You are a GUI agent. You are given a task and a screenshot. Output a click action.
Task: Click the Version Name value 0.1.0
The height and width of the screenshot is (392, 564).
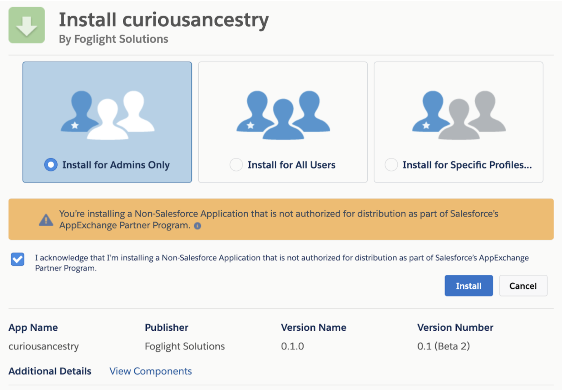point(292,346)
